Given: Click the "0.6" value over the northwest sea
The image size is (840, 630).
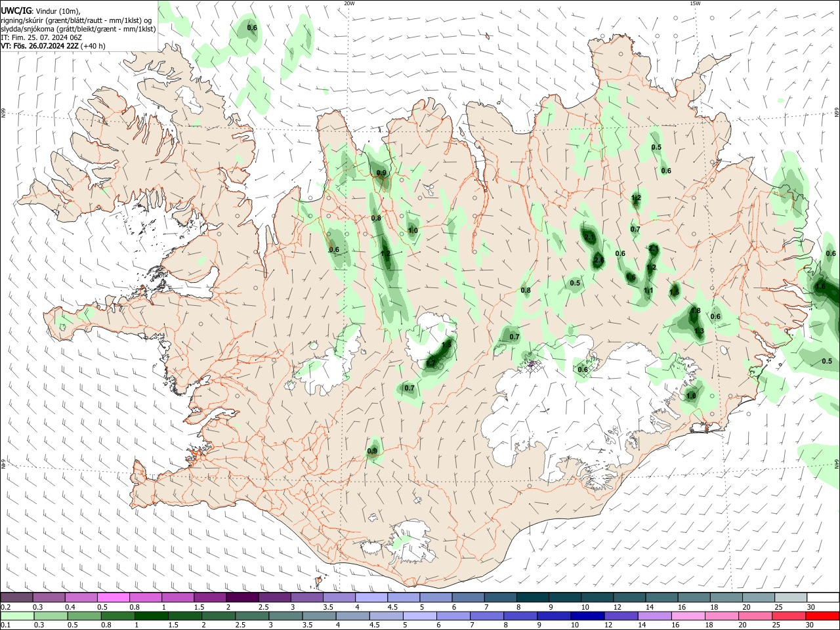Looking at the screenshot, I should pos(252,28).
